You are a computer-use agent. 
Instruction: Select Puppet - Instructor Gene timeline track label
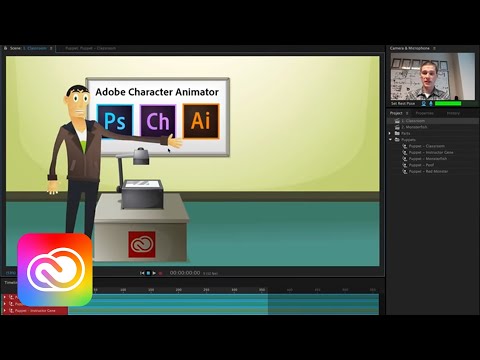[x=35, y=311]
